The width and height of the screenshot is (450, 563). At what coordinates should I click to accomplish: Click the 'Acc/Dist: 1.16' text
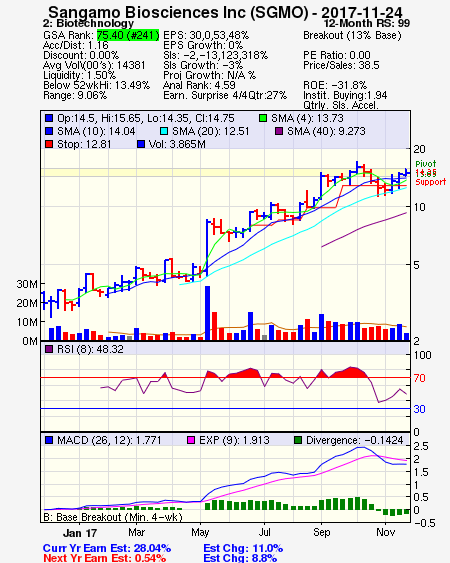(75, 45)
